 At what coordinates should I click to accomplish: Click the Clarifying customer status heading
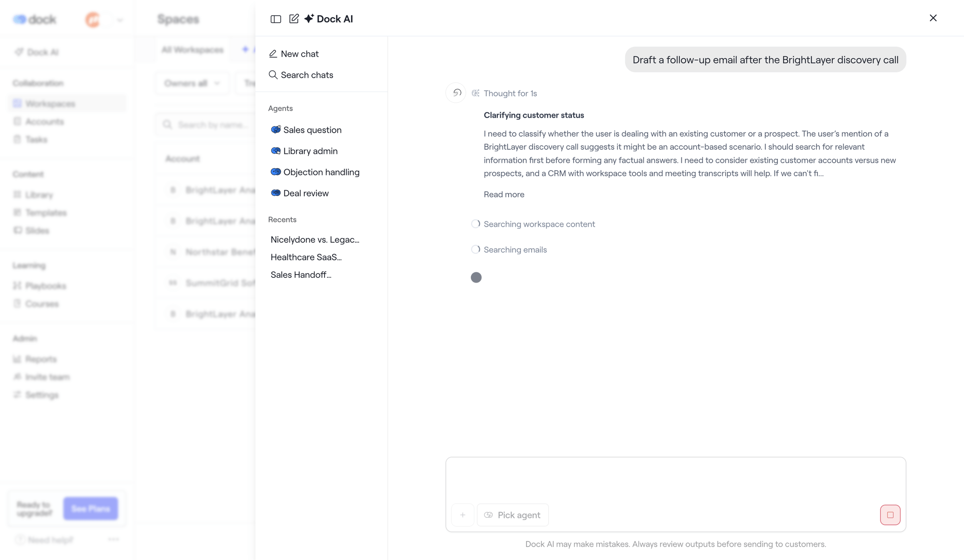534,115
